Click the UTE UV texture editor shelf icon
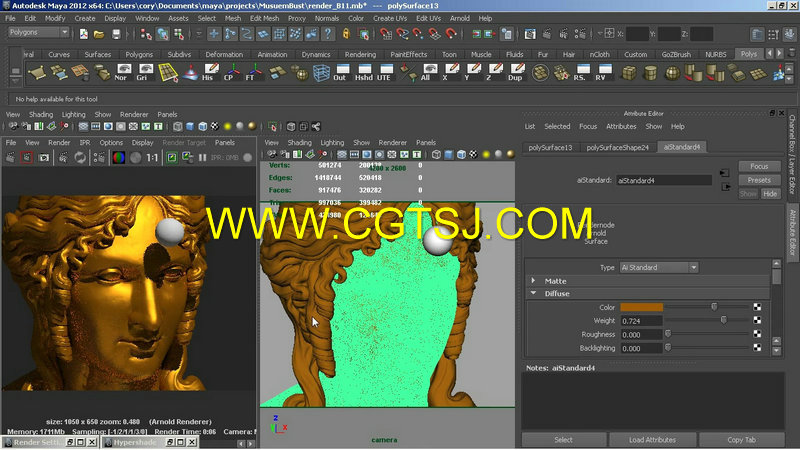 point(385,72)
